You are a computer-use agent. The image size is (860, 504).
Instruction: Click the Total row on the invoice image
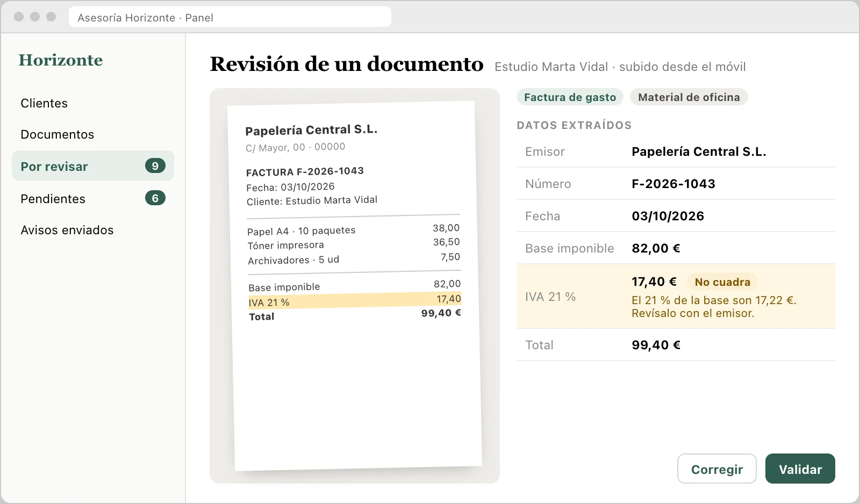(x=355, y=315)
